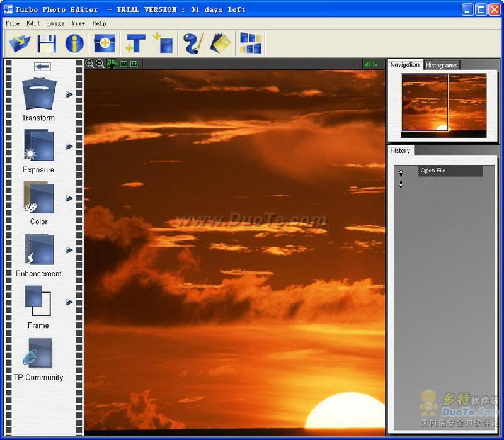Select the Navigation tab

pos(405,65)
